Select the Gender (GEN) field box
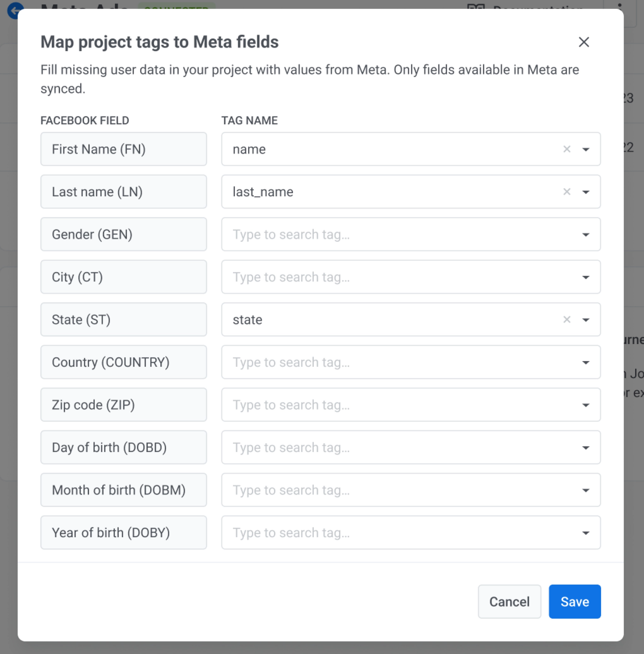This screenshot has width=644, height=654. [x=123, y=234]
